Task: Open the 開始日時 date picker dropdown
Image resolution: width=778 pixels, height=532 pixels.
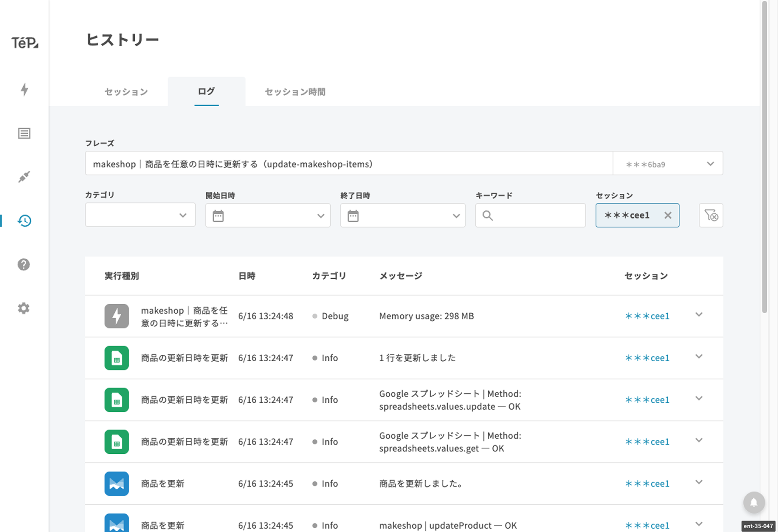Action: pos(268,216)
